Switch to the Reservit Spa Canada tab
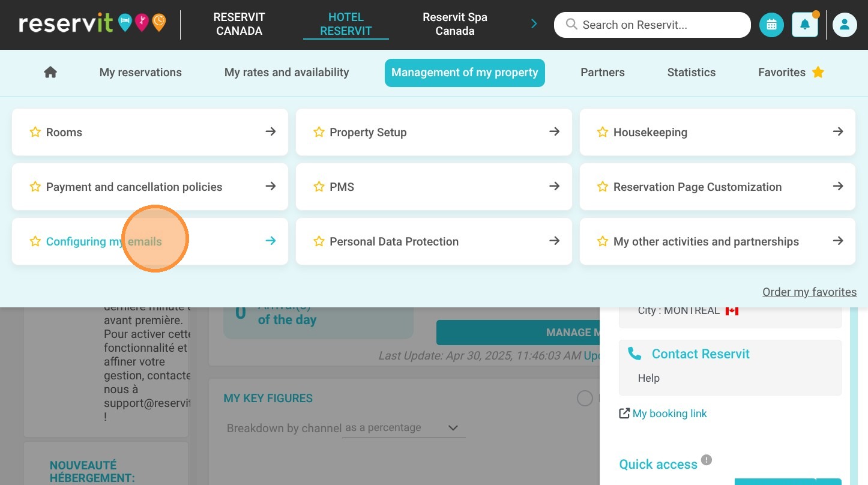This screenshot has height=485, width=868. point(455,25)
